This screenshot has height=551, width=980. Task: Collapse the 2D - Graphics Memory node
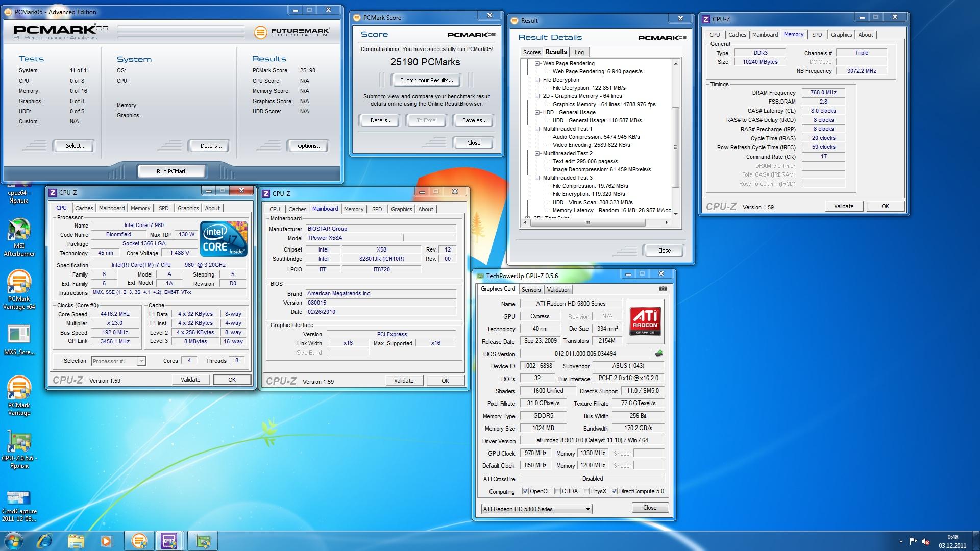click(x=537, y=96)
